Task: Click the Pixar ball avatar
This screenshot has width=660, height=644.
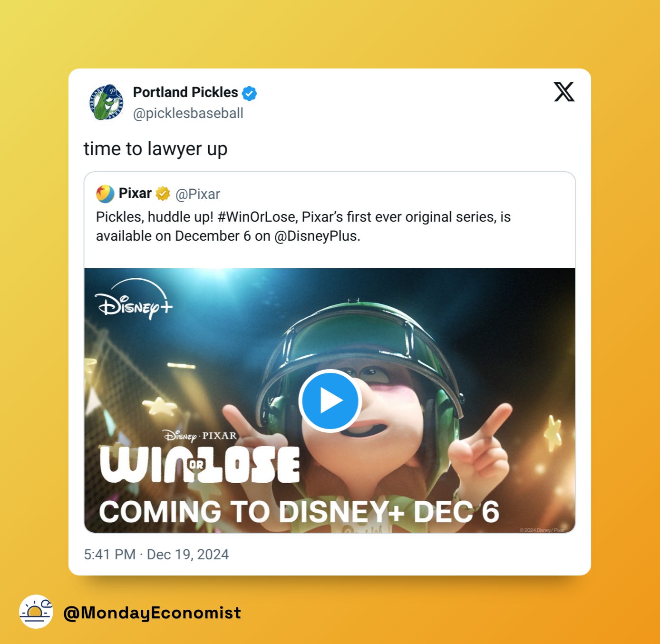Action: point(105,194)
